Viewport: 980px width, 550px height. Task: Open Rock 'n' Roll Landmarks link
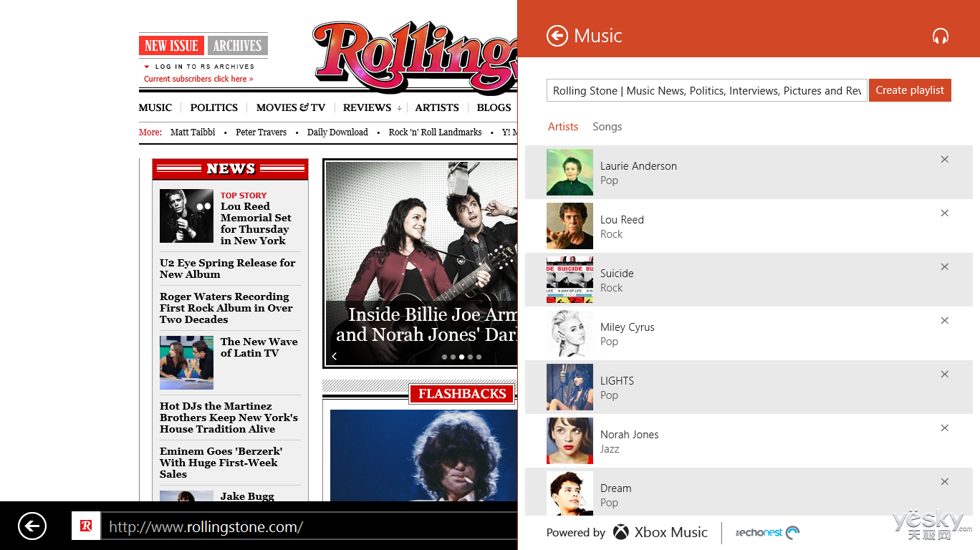click(x=435, y=132)
